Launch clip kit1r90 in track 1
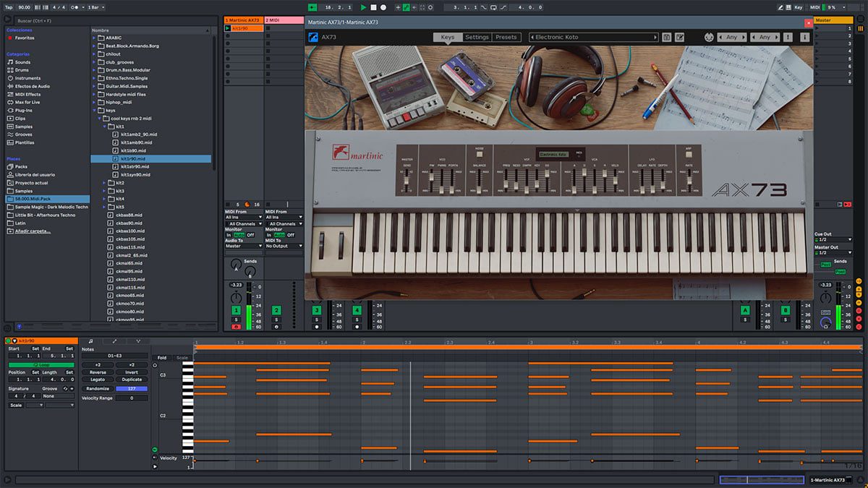 [228, 28]
